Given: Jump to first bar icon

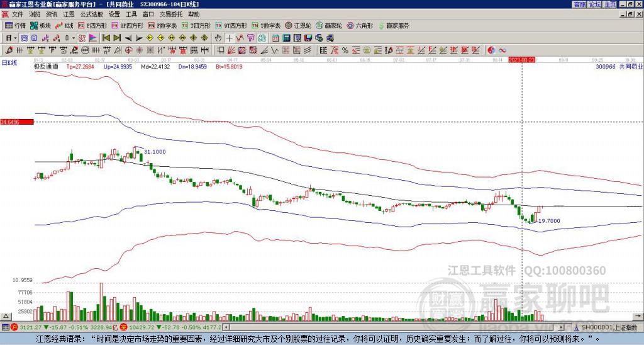Looking at the screenshot, I should coord(106,38).
